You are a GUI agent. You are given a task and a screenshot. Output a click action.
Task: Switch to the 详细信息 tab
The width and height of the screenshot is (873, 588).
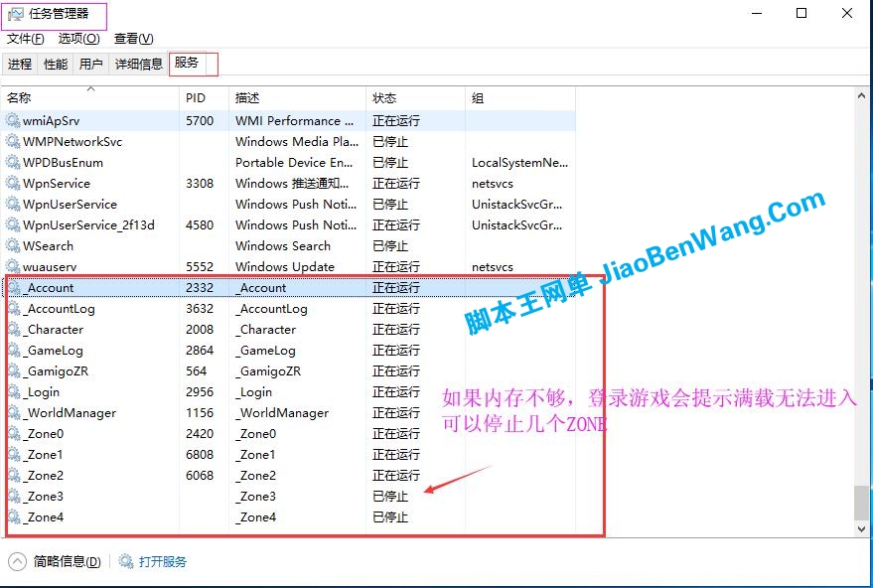coord(139,64)
